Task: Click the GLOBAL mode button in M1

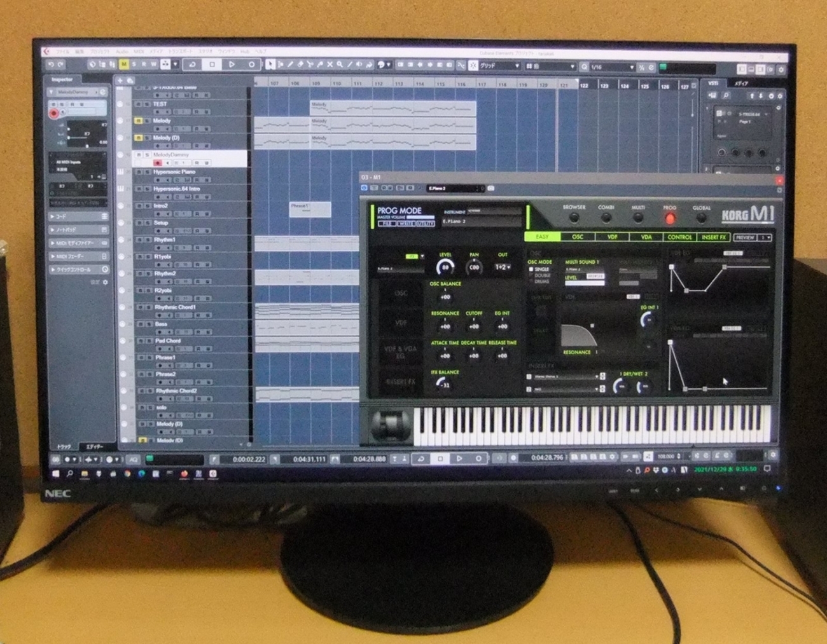Action: click(x=701, y=218)
